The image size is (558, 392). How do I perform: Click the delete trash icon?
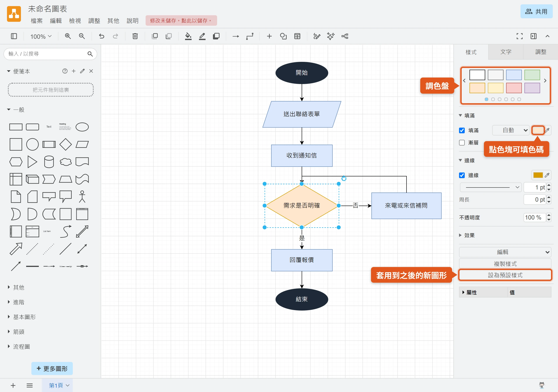point(135,36)
